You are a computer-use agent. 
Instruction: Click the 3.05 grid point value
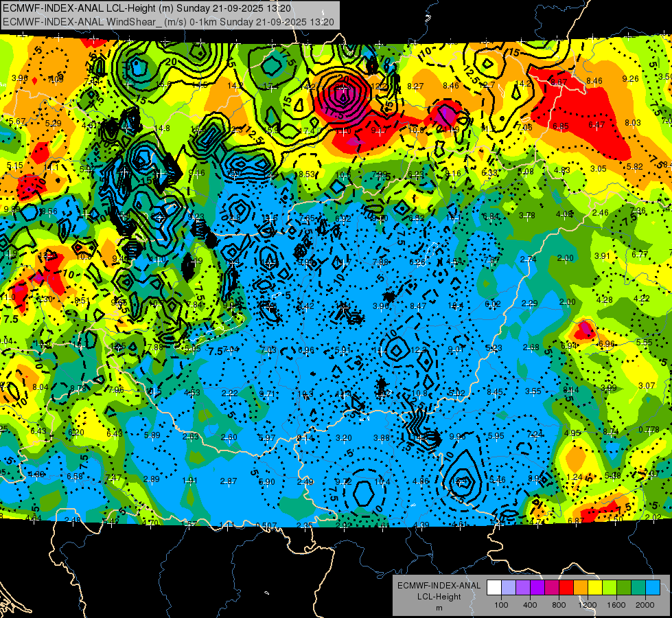tap(599, 168)
